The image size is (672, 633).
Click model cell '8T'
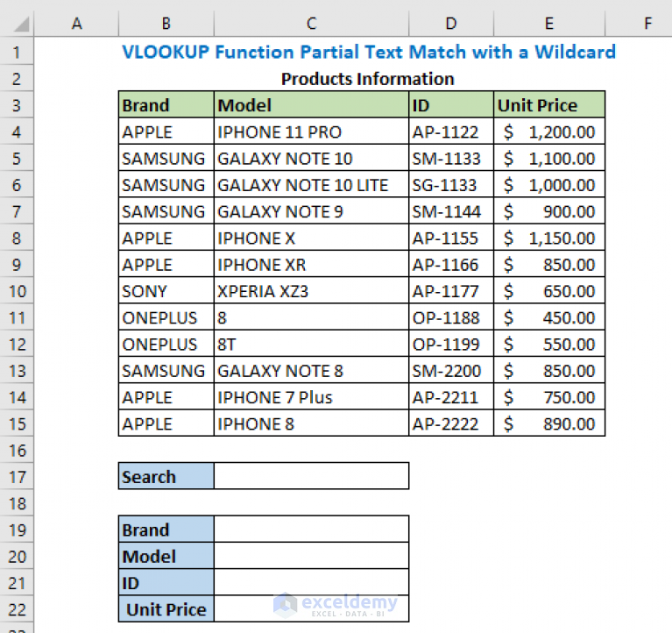click(312, 344)
